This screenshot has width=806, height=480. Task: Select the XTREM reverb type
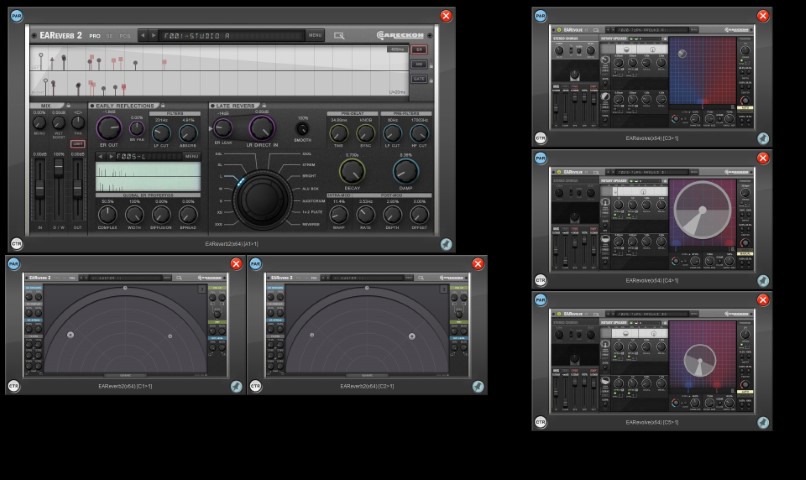(309, 165)
